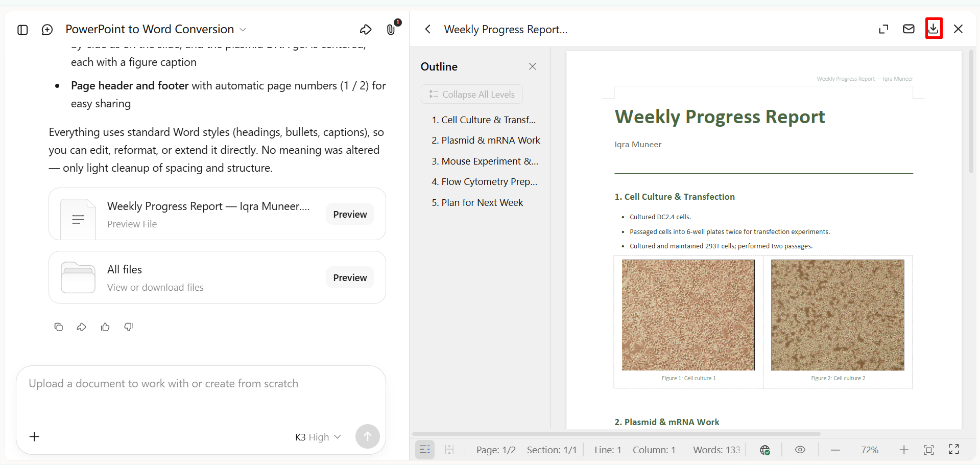980x465 pixels.
Task: Zoom out with minus button
Action: click(x=835, y=450)
